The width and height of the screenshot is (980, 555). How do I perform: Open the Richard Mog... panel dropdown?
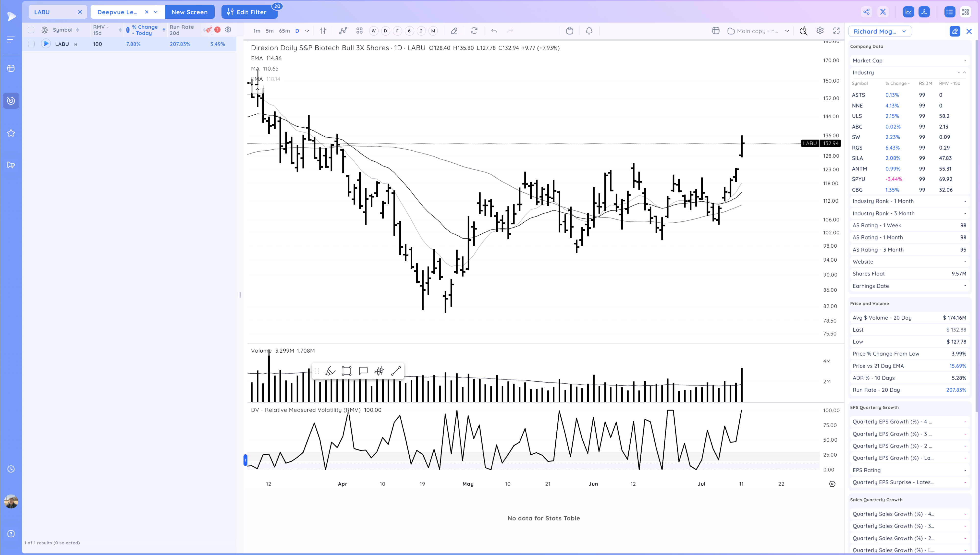coord(879,31)
